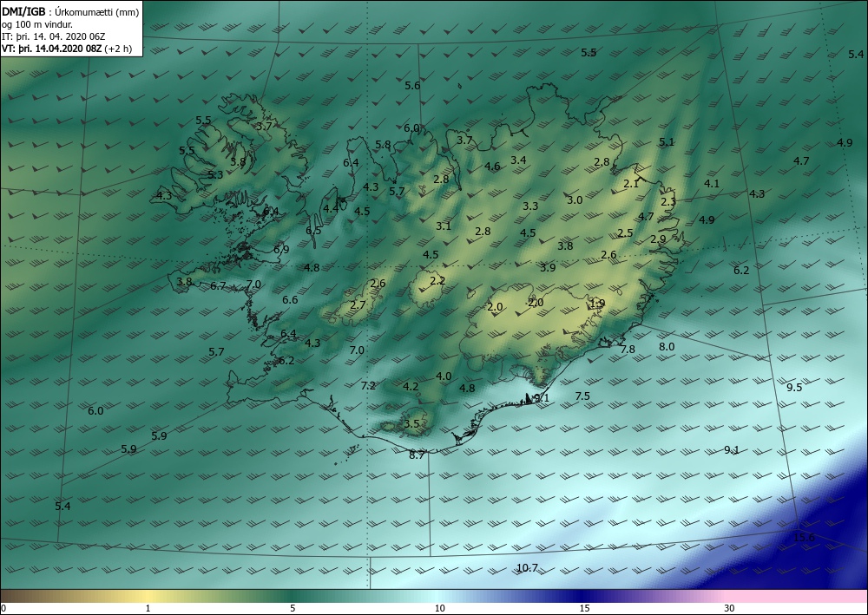
Task: Click the map value '8.0'
Action: [667, 346]
